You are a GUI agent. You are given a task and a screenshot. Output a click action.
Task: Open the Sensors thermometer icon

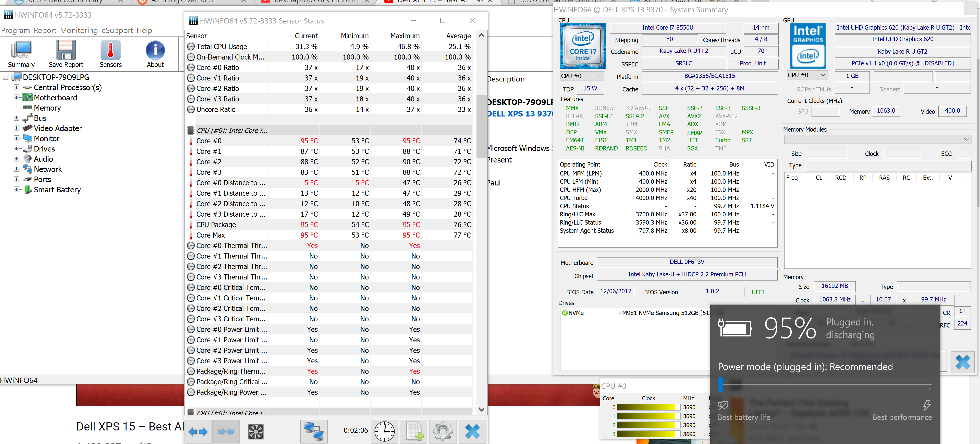(111, 54)
